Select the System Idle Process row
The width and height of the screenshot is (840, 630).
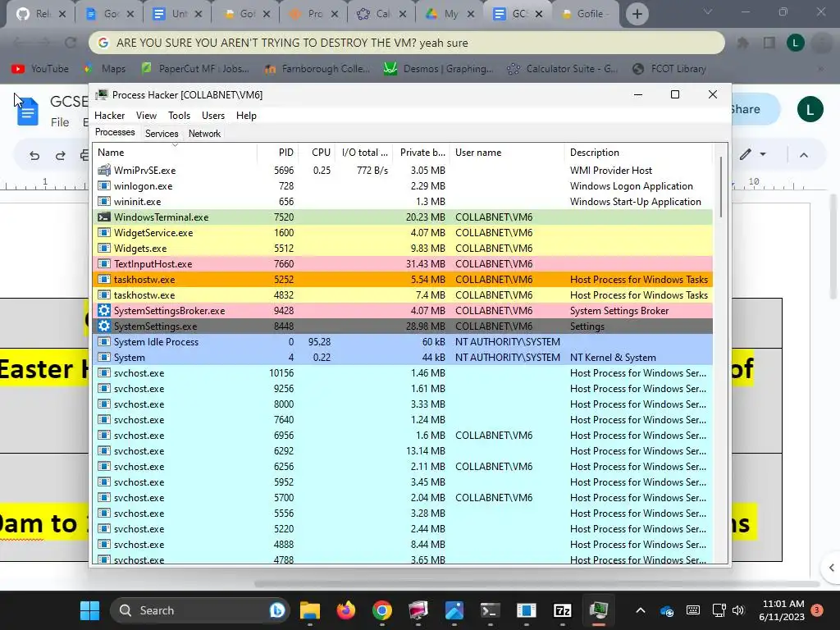(403, 342)
